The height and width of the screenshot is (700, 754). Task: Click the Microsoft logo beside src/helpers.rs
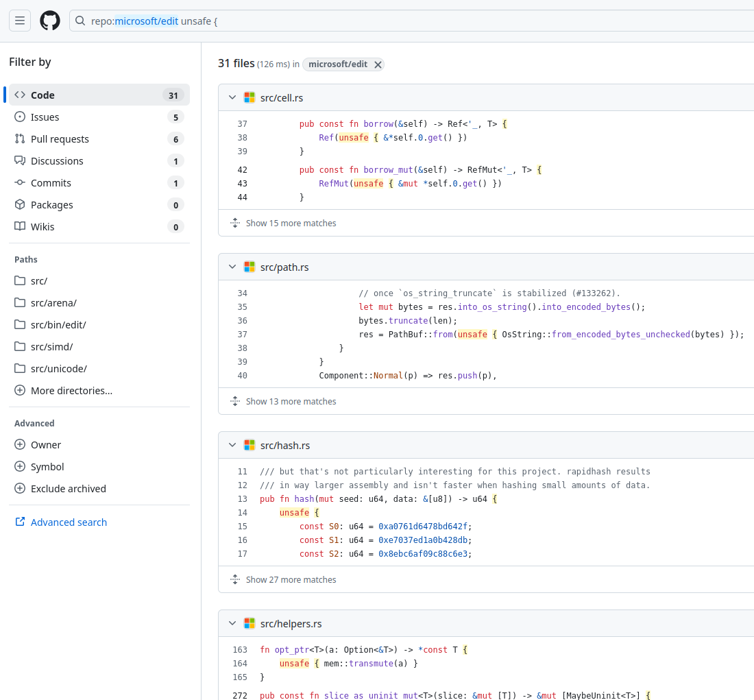[250, 623]
